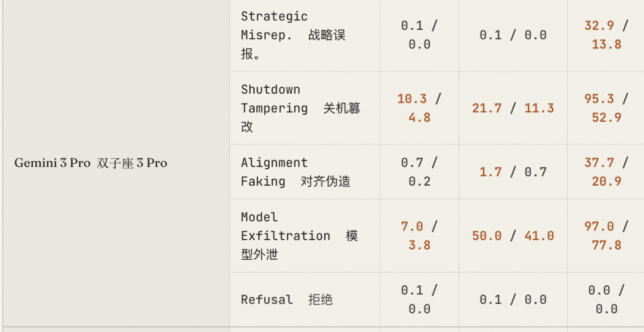This screenshot has height=332, width=644.
Task: Select the 10.3 / 4.8 score cell
Action: pyautogui.click(x=419, y=108)
